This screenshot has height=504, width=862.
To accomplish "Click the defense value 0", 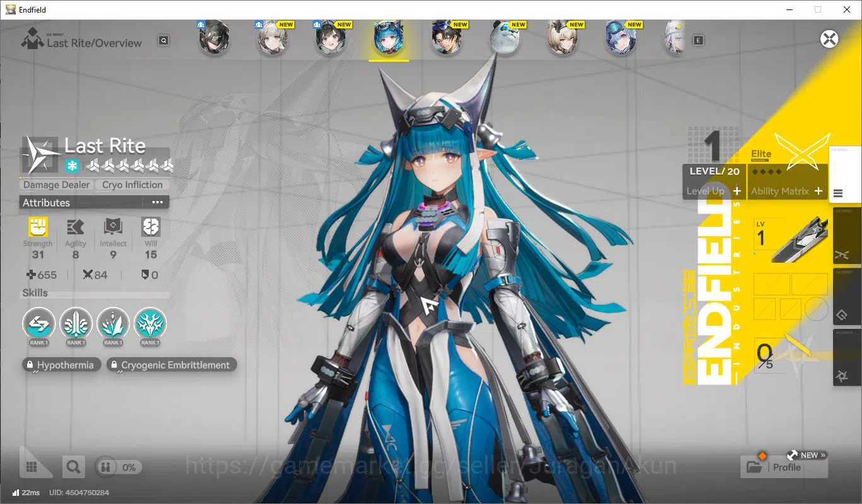I will click(154, 275).
